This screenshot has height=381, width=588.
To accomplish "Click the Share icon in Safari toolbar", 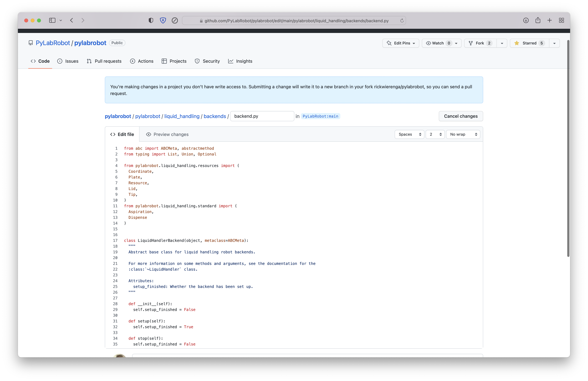I will [538, 20].
